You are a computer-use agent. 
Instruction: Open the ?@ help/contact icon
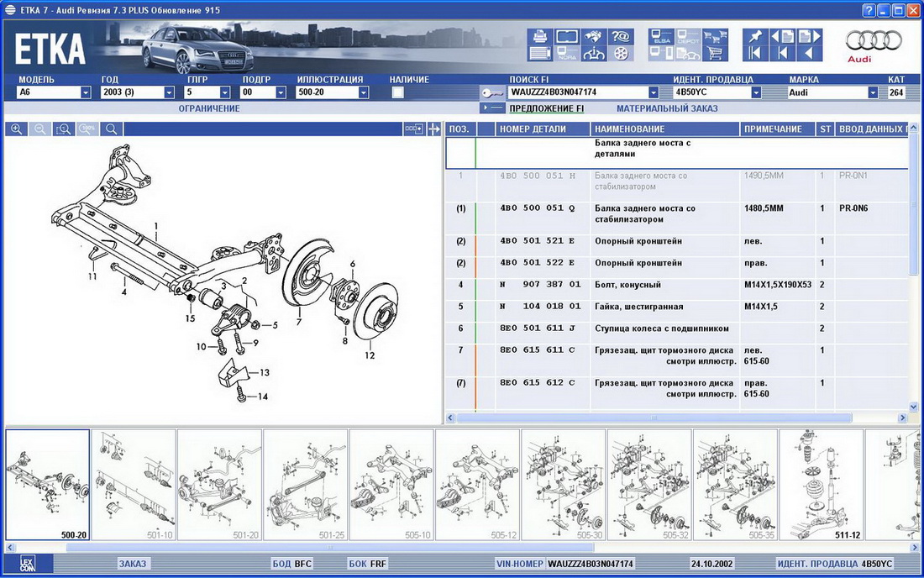click(621, 36)
